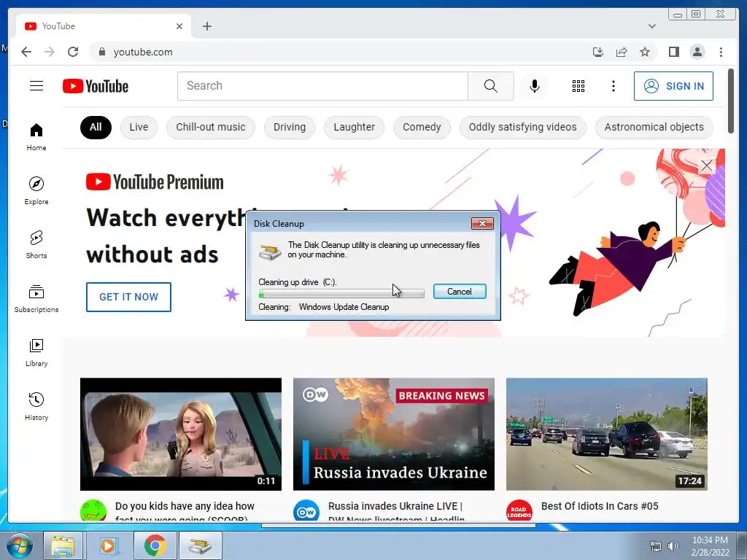The height and width of the screenshot is (560, 747).
Task: Expand Chrome tab search chevron
Action: (x=652, y=26)
